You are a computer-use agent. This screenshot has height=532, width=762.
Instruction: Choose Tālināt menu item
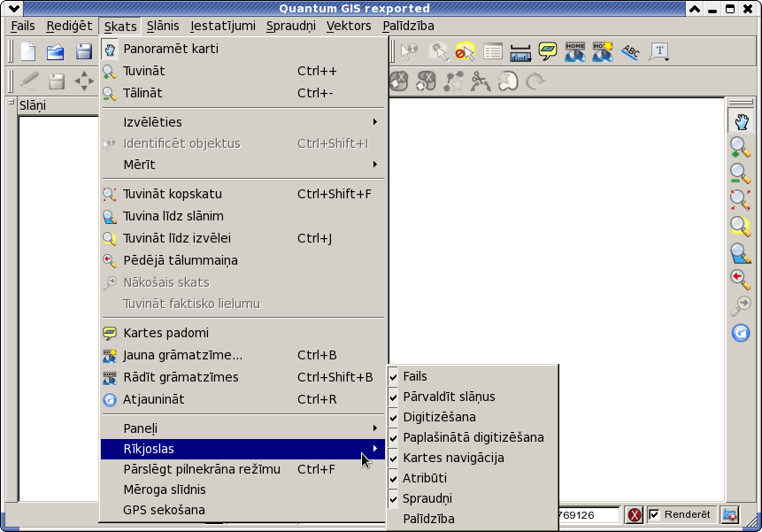(243, 93)
